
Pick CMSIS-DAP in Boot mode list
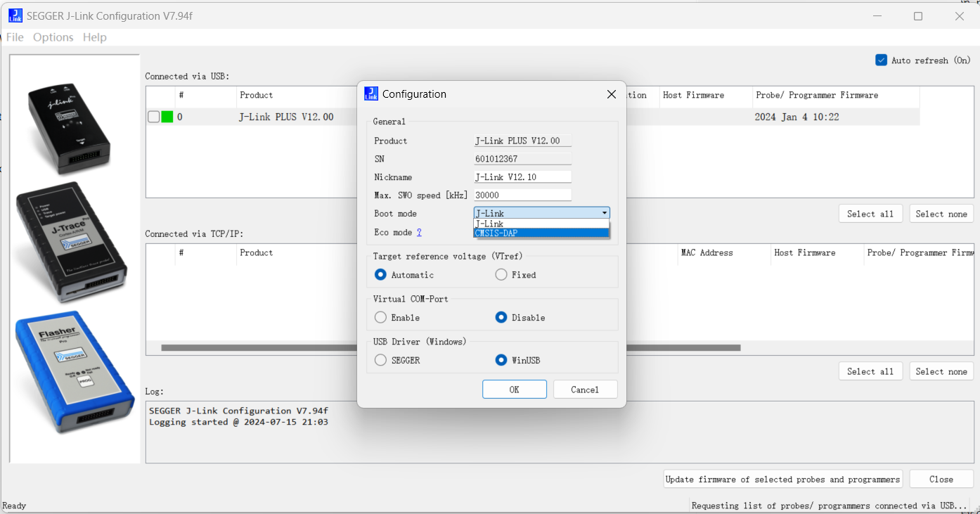coord(541,233)
